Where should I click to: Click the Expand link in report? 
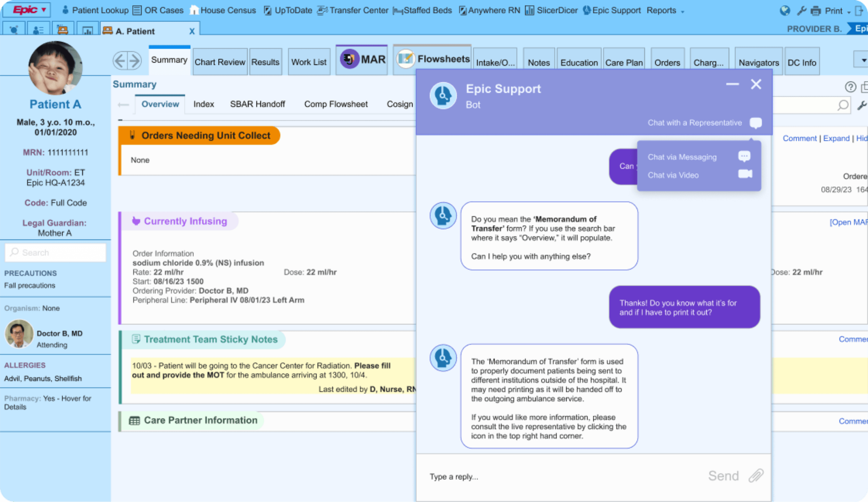coord(836,138)
